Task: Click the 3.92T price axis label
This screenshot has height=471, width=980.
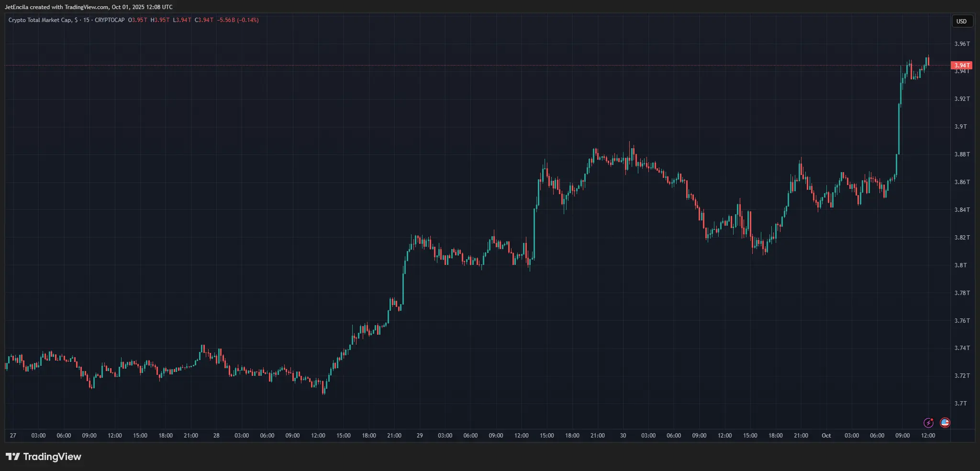Action: pyautogui.click(x=962, y=99)
